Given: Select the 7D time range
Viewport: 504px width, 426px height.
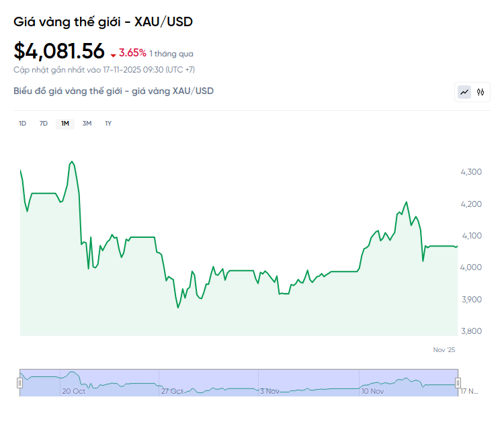Looking at the screenshot, I should pyautogui.click(x=44, y=123).
